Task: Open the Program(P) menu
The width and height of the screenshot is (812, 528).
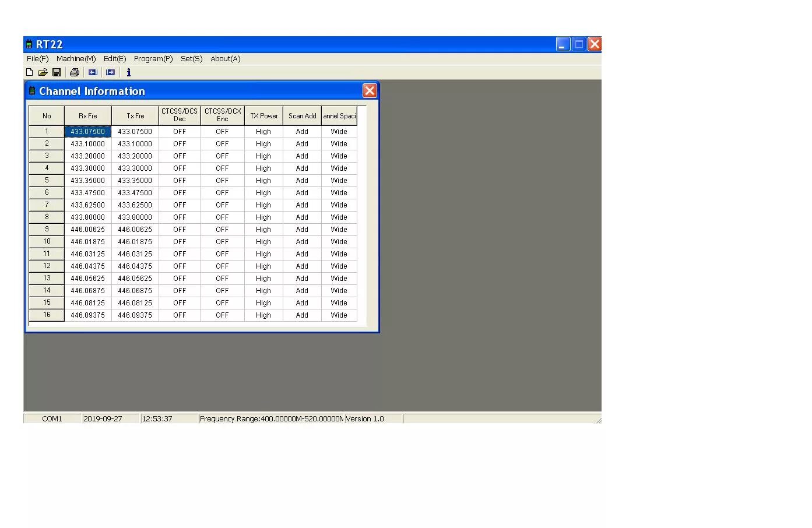Action: pyautogui.click(x=153, y=59)
